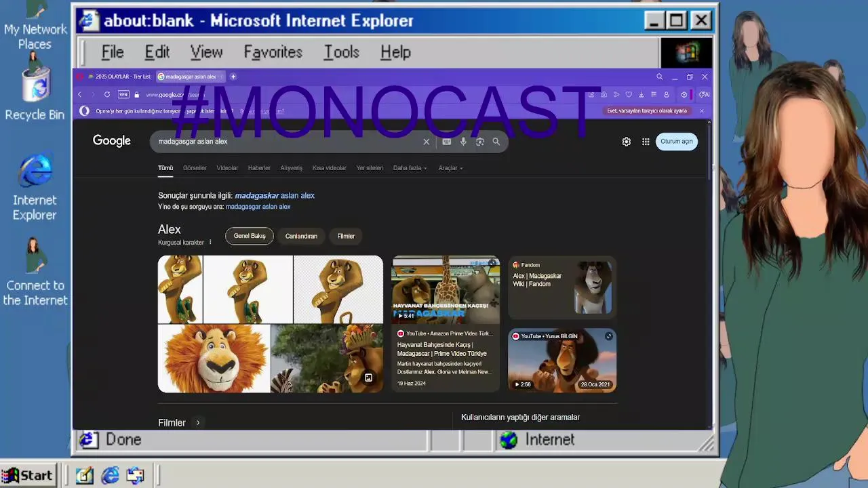Open the File menu in Internet Explorer
Viewport: 868px width, 488px height.
pos(113,52)
